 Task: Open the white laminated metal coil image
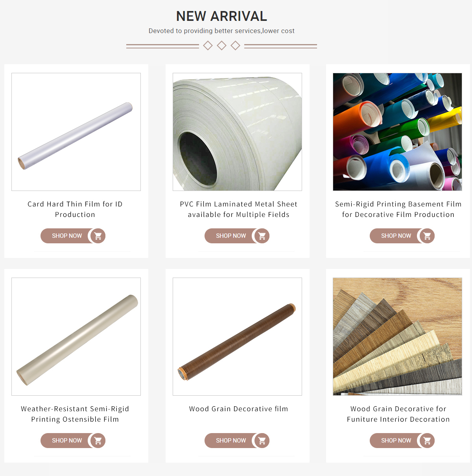tap(237, 132)
